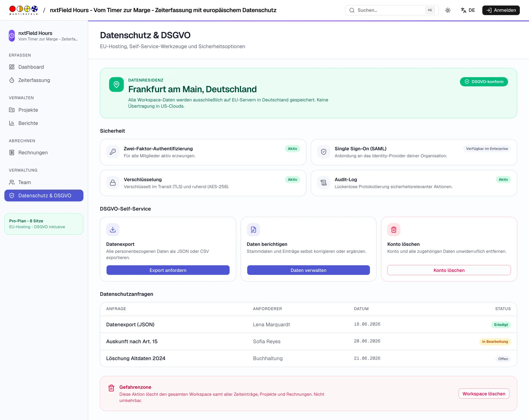Screen dimensions: 529x420
Task: Open Team in the sidebar
Action: tap(44, 182)
